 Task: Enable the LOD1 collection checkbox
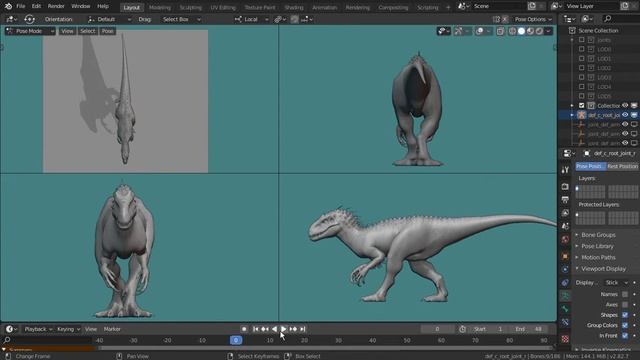click(x=582, y=58)
